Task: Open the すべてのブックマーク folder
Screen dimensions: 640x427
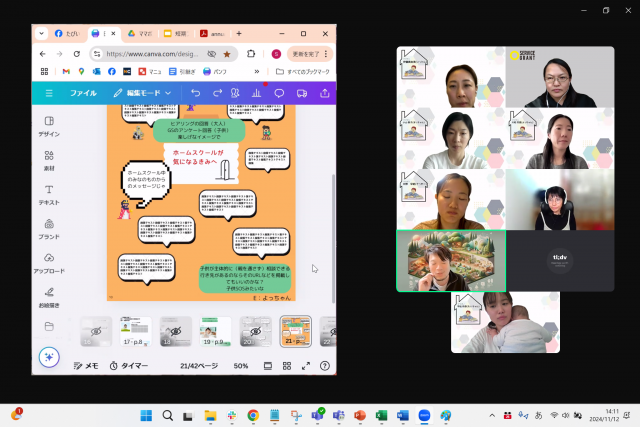Action: tap(302, 71)
